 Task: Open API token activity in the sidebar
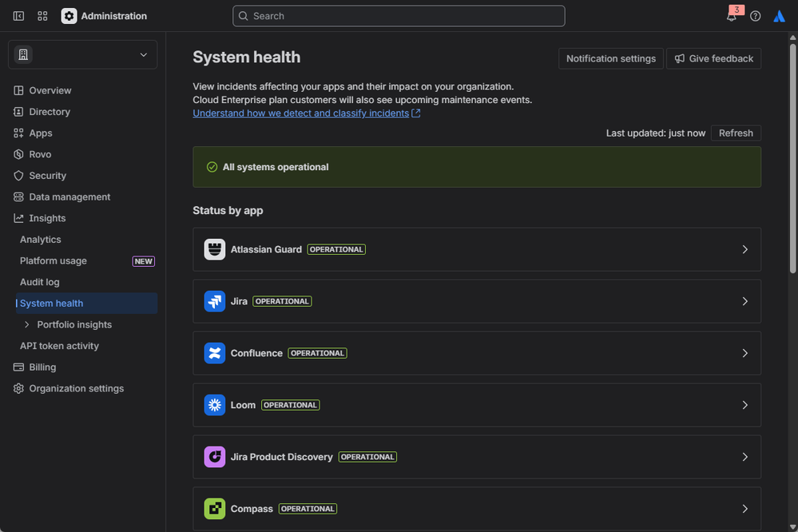click(86, 346)
